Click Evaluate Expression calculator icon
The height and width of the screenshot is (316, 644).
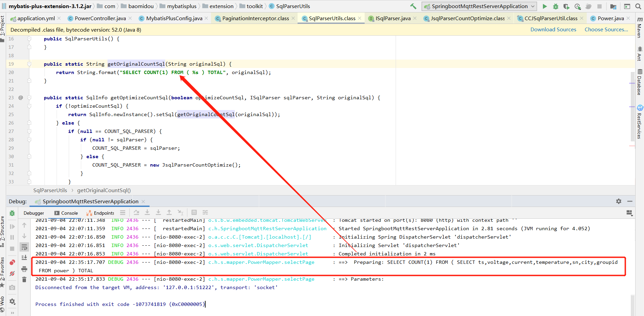pyautogui.click(x=194, y=212)
